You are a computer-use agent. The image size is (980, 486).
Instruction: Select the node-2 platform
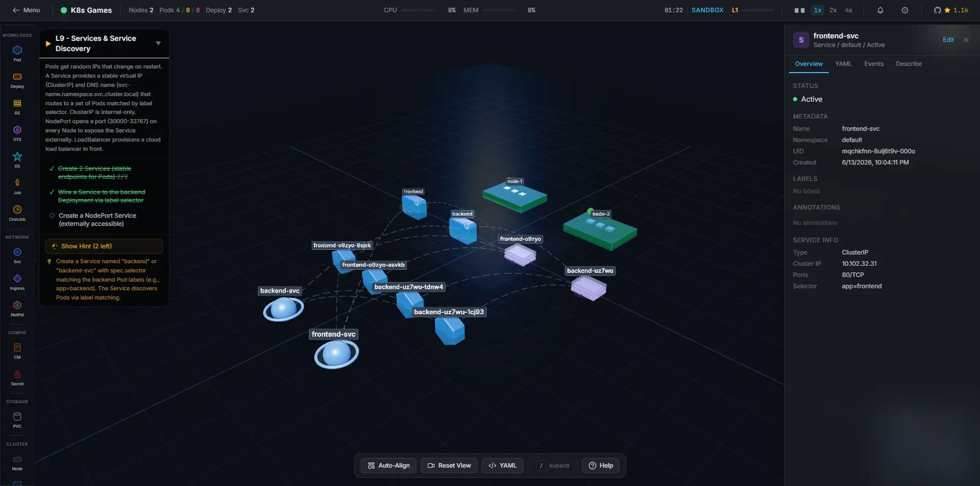[x=600, y=232]
